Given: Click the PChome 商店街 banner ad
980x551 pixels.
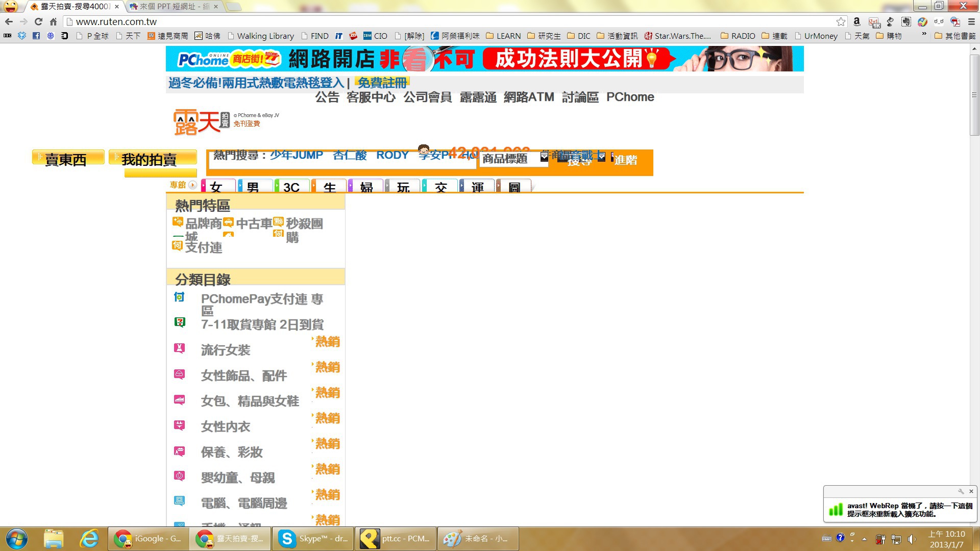Looking at the screenshot, I should [x=484, y=59].
